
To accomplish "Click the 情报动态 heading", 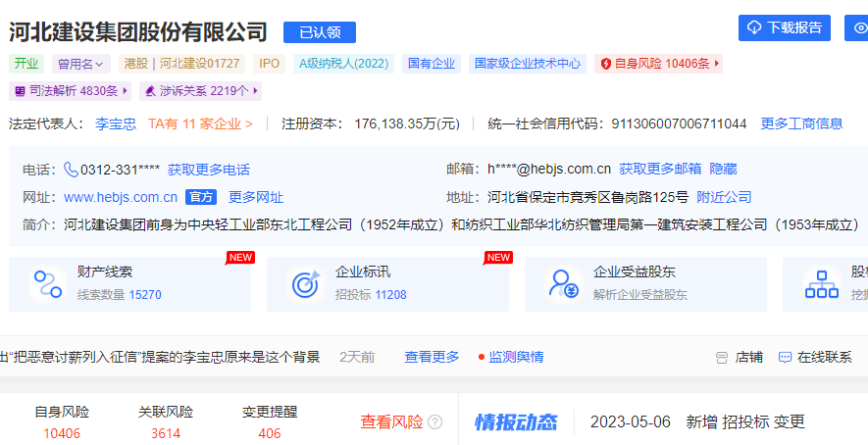I will (x=516, y=422).
